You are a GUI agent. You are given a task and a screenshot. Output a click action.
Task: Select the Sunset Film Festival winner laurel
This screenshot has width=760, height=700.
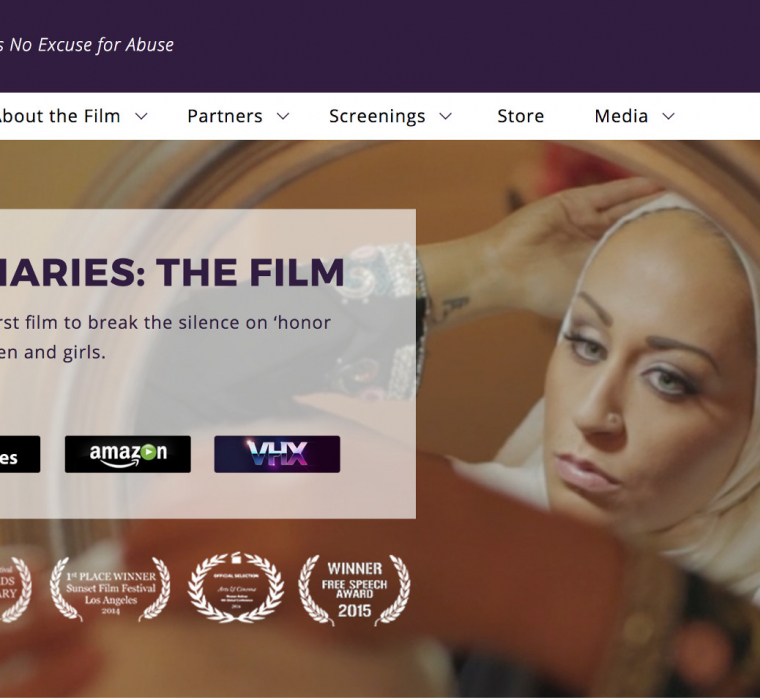click(111, 589)
